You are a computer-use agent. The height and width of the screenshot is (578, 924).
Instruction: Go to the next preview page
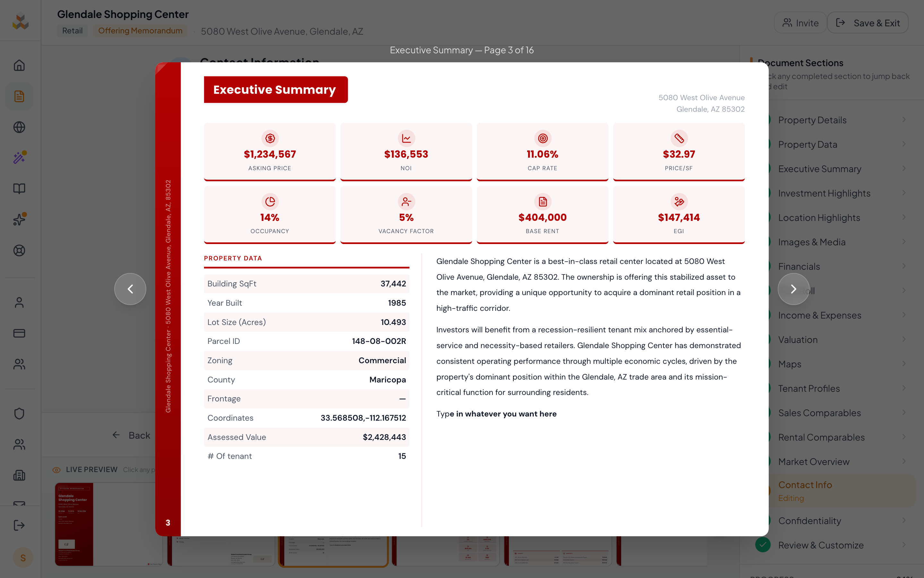click(793, 289)
